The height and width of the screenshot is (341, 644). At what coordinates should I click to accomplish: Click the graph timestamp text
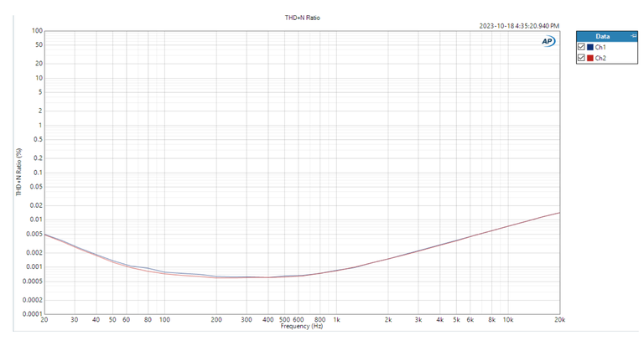(519, 26)
